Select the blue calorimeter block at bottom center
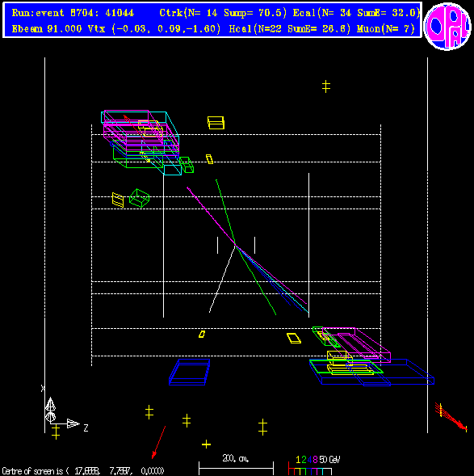Viewport: 474px width, 476px height. point(190,373)
